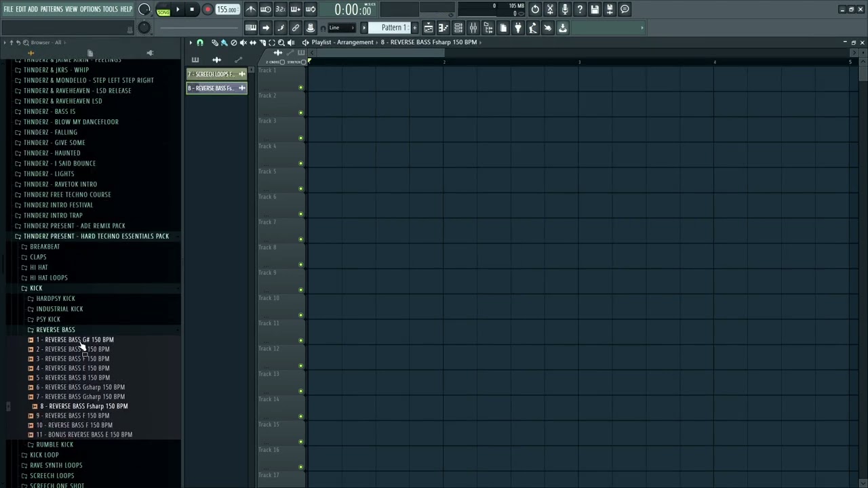The image size is (868, 488).
Task: Open the tempo tapper icon
Action: (533, 28)
